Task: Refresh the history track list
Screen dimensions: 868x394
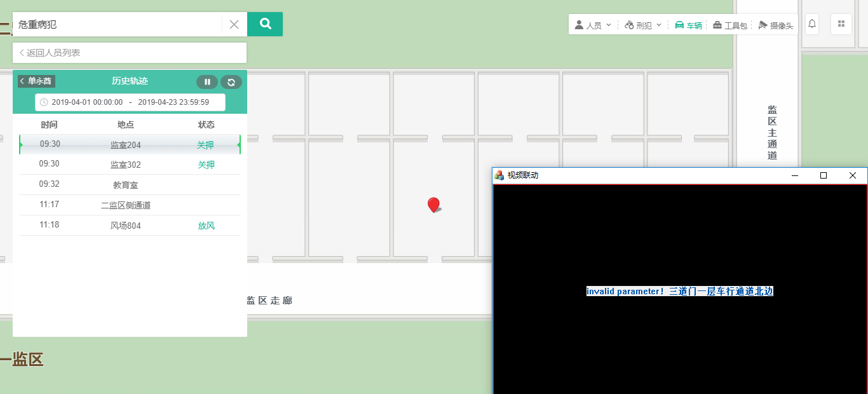Action: click(231, 82)
